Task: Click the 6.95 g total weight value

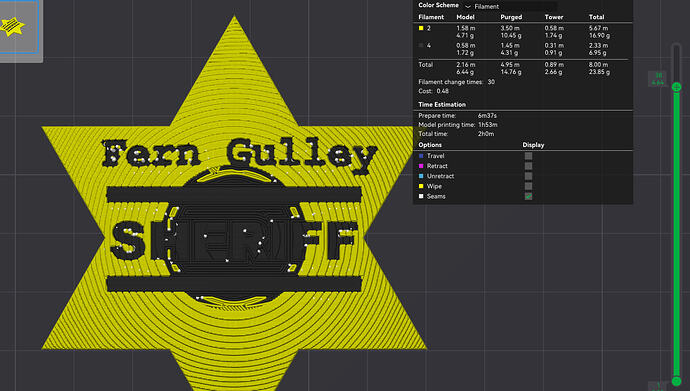Action: click(x=598, y=52)
